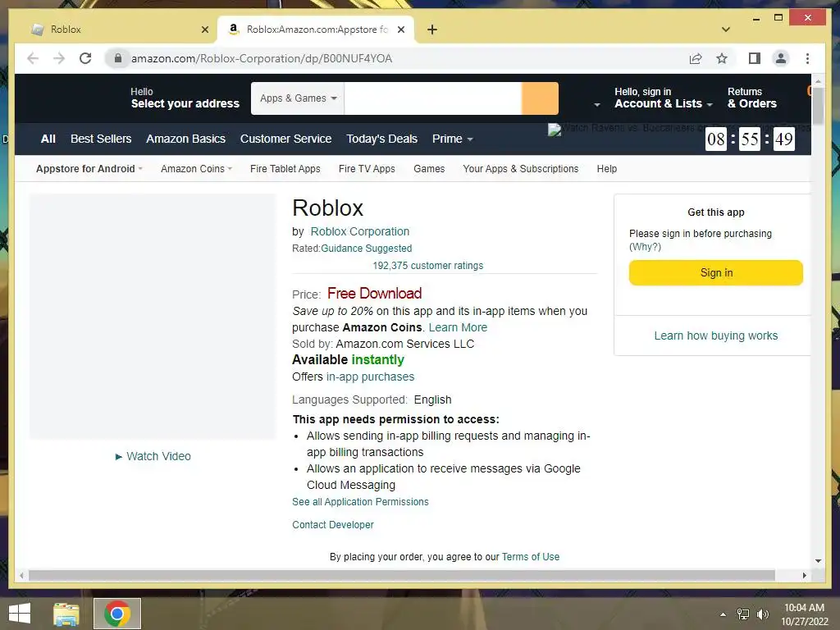The height and width of the screenshot is (630, 840).
Task: Open Chrome's three-dot menu
Action: click(x=807, y=58)
